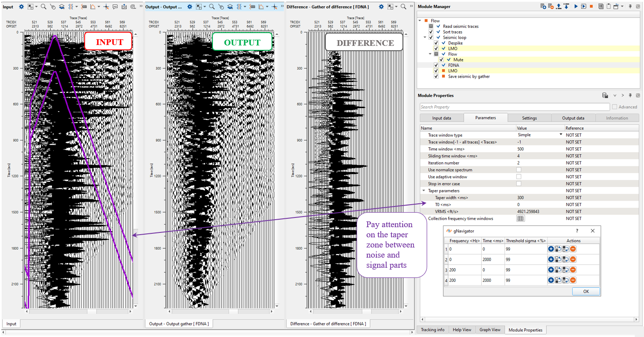Open settings gear in the Input panel
The height and width of the screenshot is (337, 644).
point(21,7)
